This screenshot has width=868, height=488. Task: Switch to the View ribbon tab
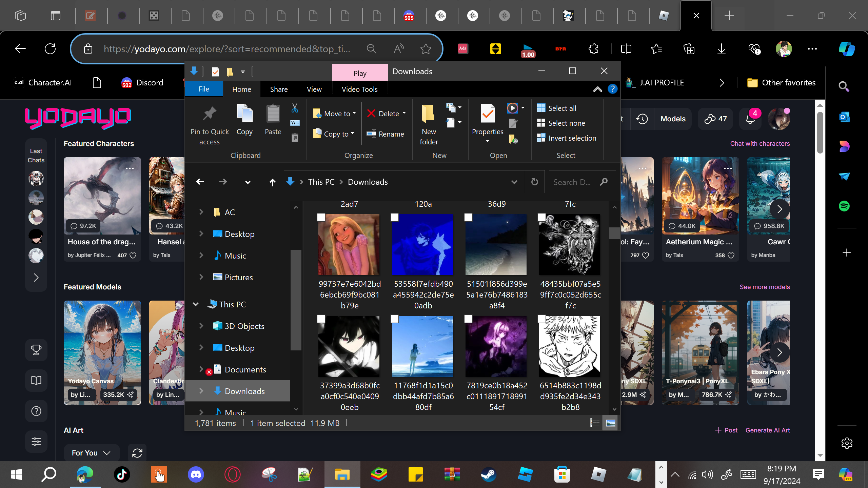(314, 89)
